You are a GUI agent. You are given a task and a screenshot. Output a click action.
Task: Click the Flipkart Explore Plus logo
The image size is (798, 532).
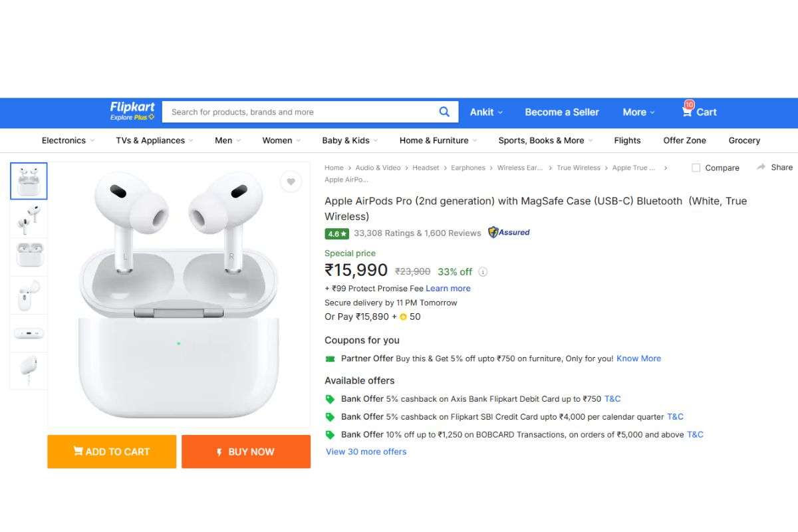point(131,111)
